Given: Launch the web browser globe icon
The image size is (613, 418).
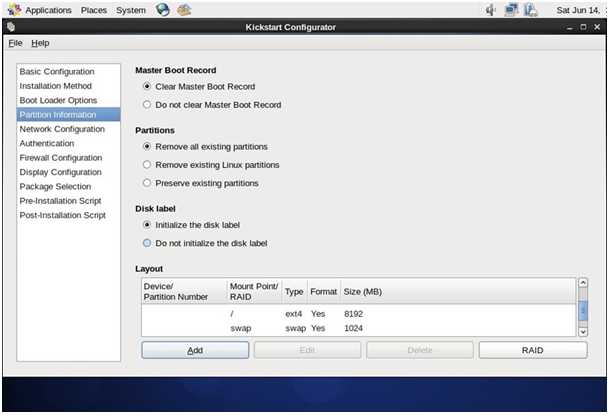Looking at the screenshot, I should click(x=163, y=9).
